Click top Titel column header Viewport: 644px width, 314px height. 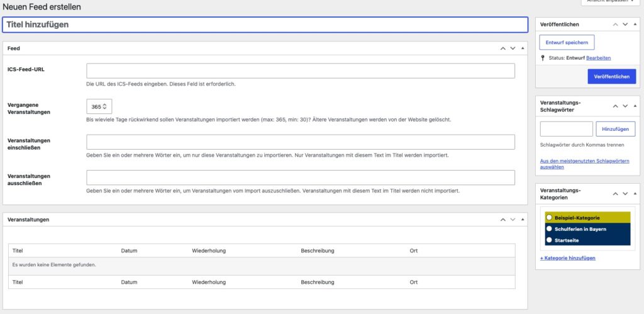18,250
